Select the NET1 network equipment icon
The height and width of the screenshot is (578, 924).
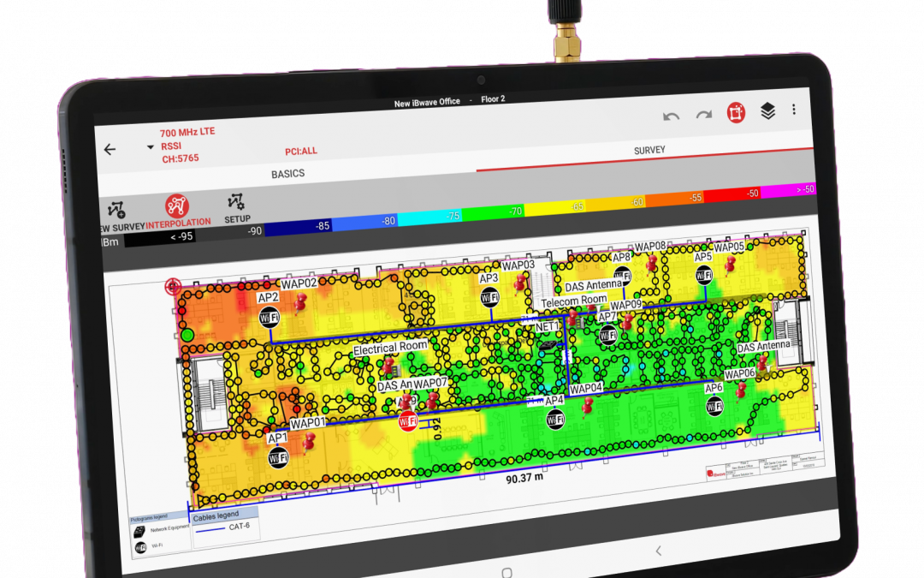click(548, 345)
